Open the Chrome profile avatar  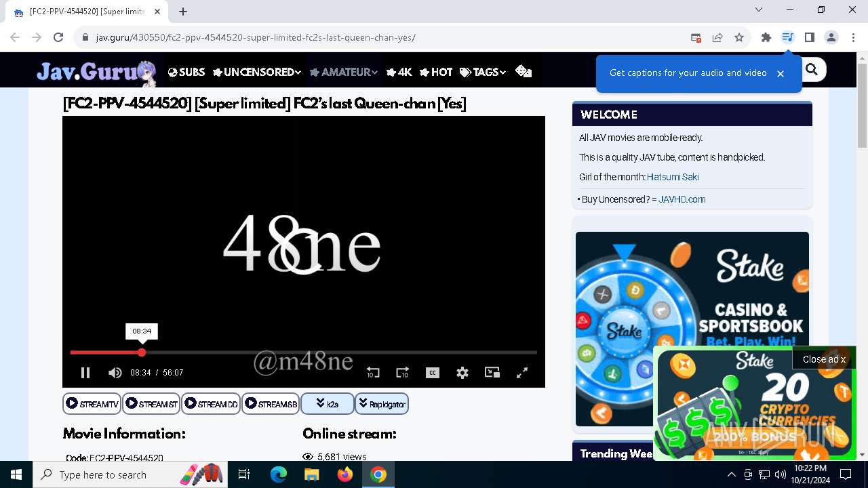coord(831,37)
